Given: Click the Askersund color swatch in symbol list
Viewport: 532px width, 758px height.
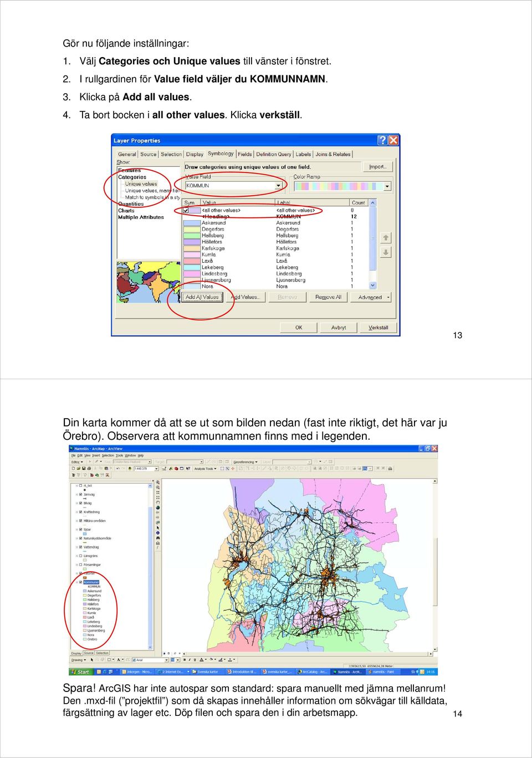Looking at the screenshot, I should click(x=192, y=223).
